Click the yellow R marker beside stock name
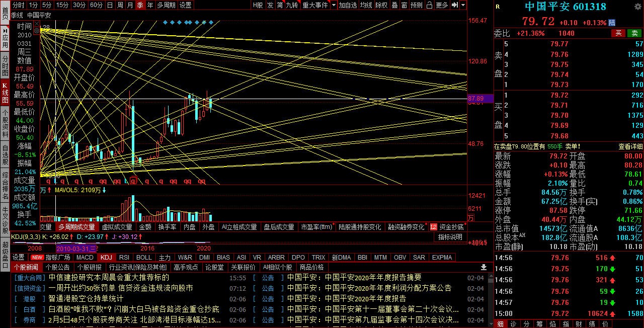This screenshot has width=644, height=328. pyautogui.click(x=498, y=7)
